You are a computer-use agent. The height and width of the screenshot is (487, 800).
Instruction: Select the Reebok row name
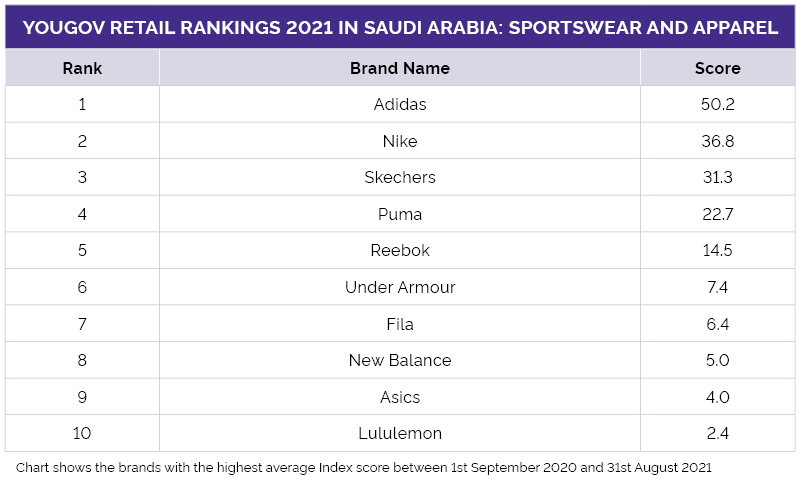click(400, 250)
